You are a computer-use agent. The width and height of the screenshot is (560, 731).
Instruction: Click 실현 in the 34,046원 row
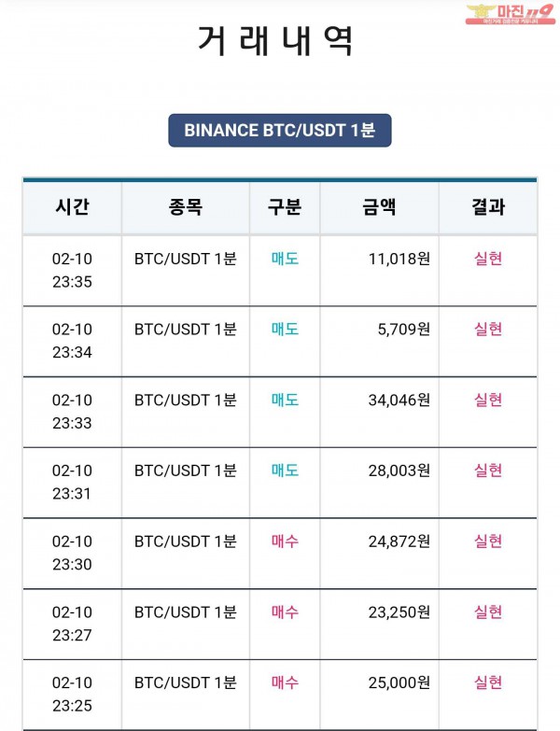488,400
